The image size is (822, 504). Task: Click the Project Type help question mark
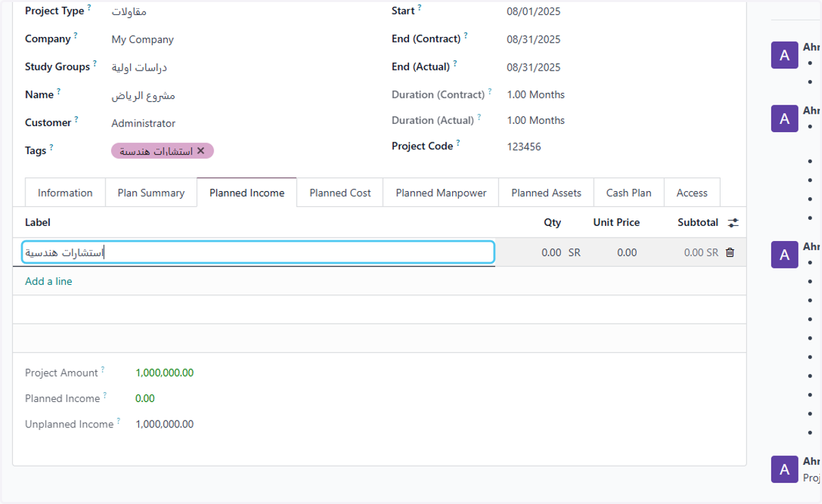tap(89, 8)
